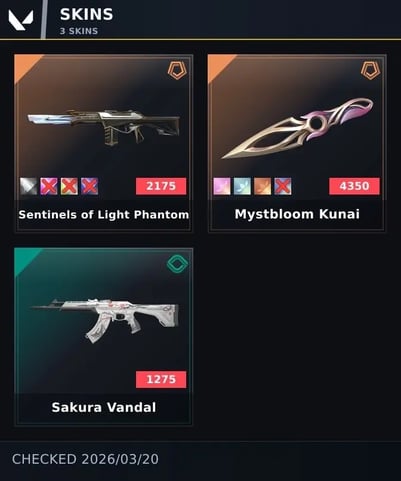Click the Kunai card's orange tier icon
Screen dimensions: 401x481
coord(370,70)
